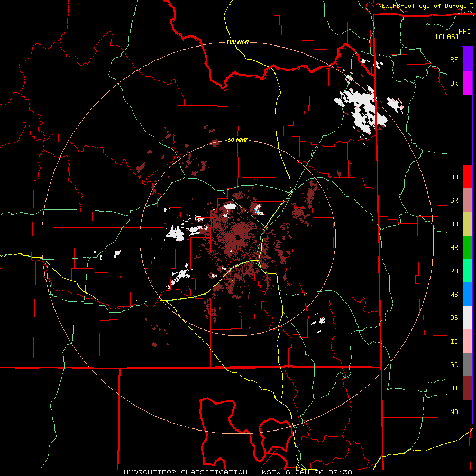The width and height of the screenshot is (476, 476).
Task: Click the 50 NMI range ring label
Action: [x=237, y=140]
